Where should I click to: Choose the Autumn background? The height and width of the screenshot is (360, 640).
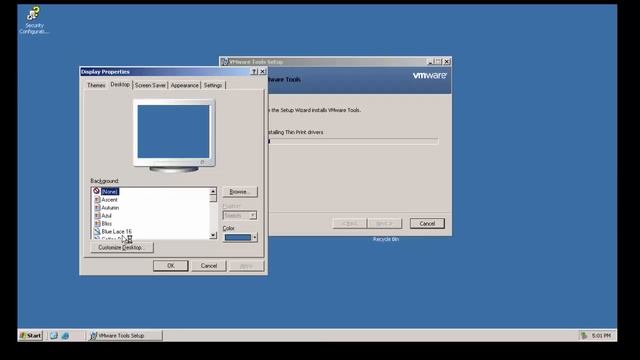pos(110,208)
